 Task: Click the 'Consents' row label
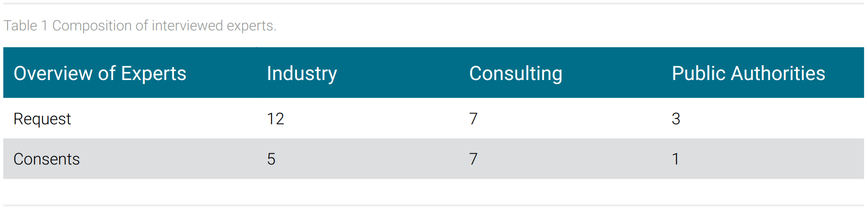[46, 159]
